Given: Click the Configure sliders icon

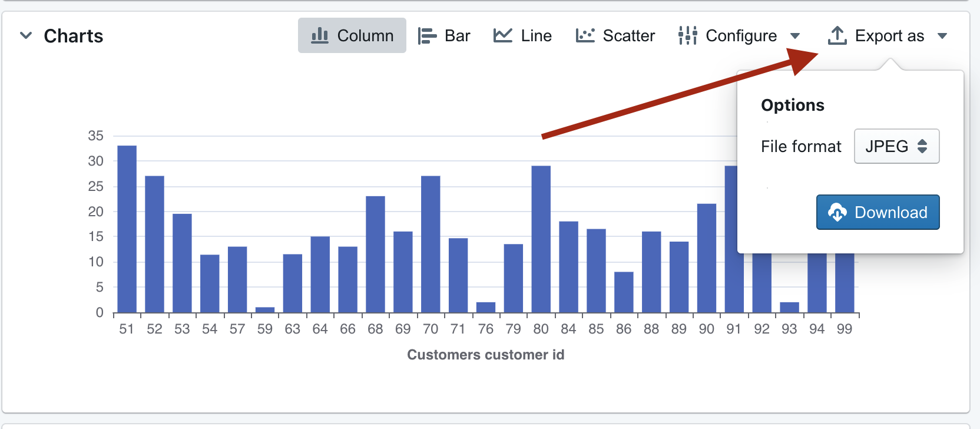Looking at the screenshot, I should [x=687, y=36].
